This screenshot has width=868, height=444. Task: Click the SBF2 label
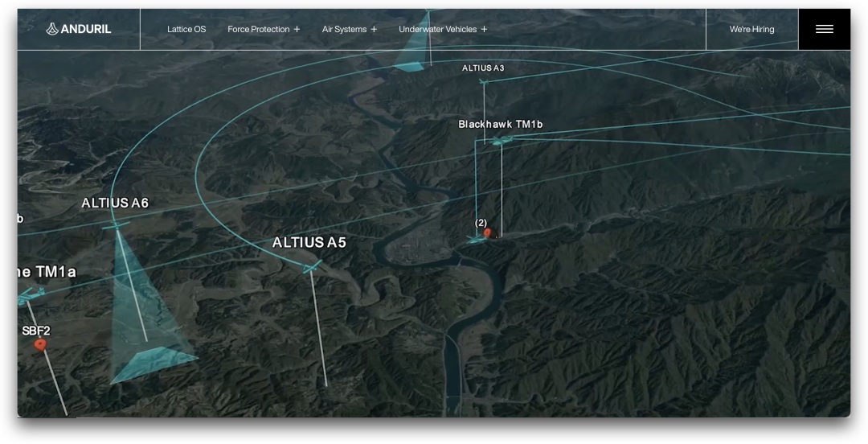click(x=36, y=331)
